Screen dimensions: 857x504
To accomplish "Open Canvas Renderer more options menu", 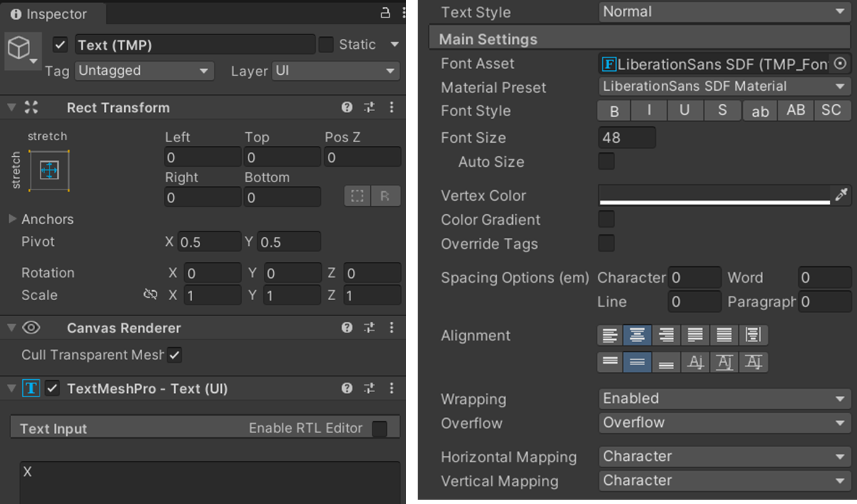I will [391, 328].
